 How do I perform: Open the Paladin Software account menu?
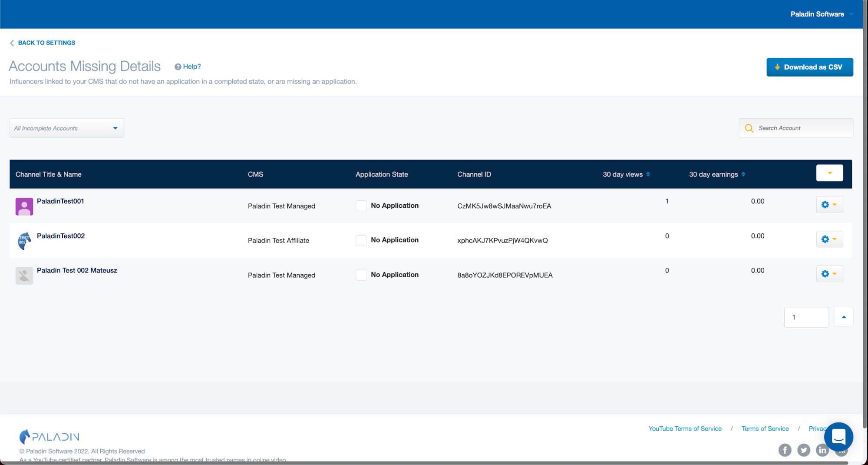[x=822, y=14]
